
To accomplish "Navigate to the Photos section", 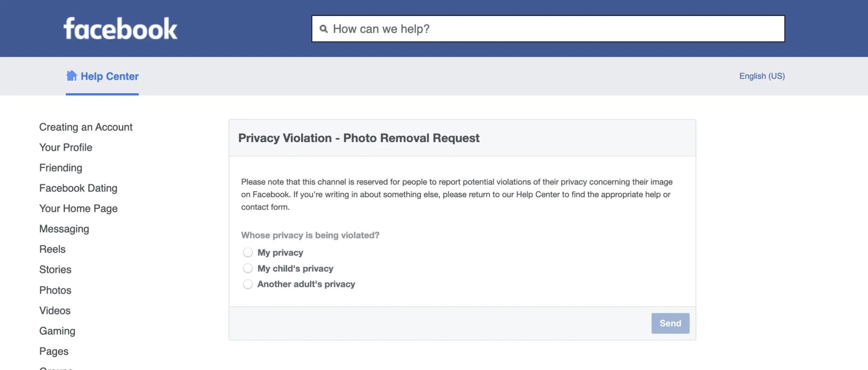I will point(55,290).
